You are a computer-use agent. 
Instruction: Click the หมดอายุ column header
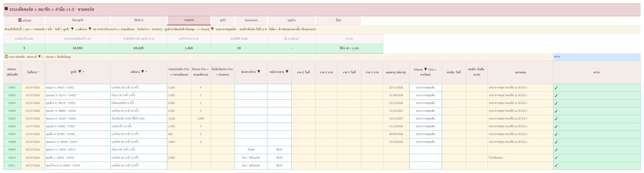click(x=396, y=72)
